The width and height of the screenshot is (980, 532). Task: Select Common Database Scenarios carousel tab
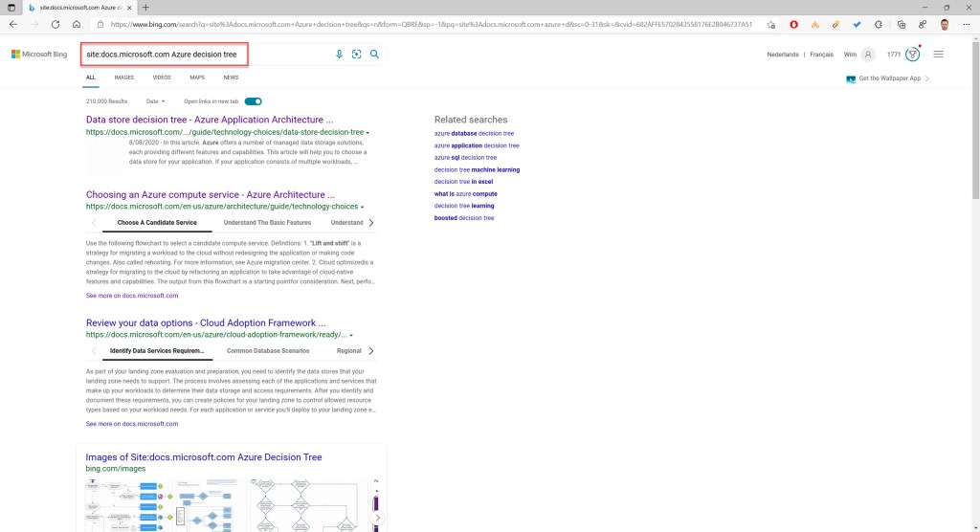(x=268, y=351)
